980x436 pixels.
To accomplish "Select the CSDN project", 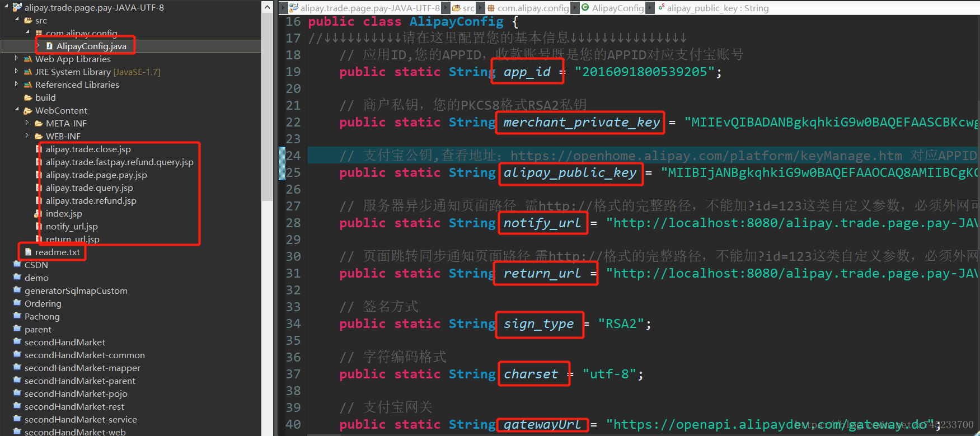I will pos(36,265).
